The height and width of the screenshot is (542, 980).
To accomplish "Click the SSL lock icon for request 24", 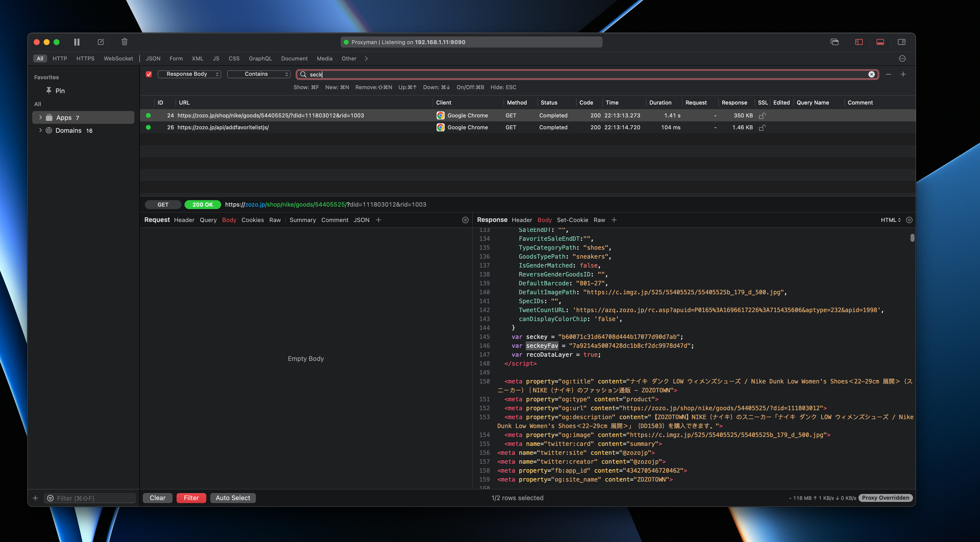I will 762,115.
